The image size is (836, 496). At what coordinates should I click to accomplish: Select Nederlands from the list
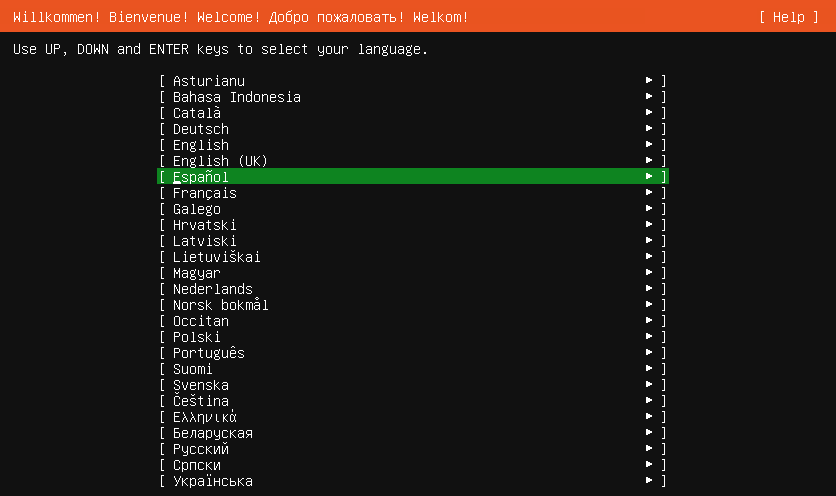point(413,289)
